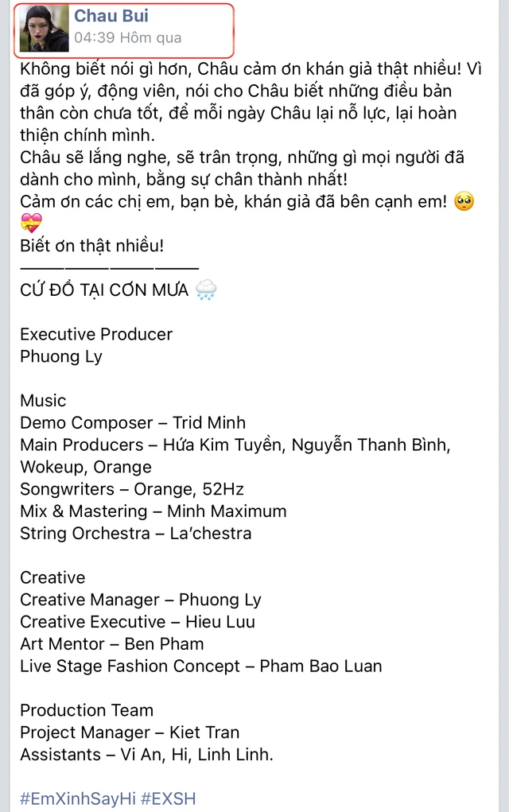Click the rain cloud emoji
This screenshot has width=509, height=812.
point(205,289)
